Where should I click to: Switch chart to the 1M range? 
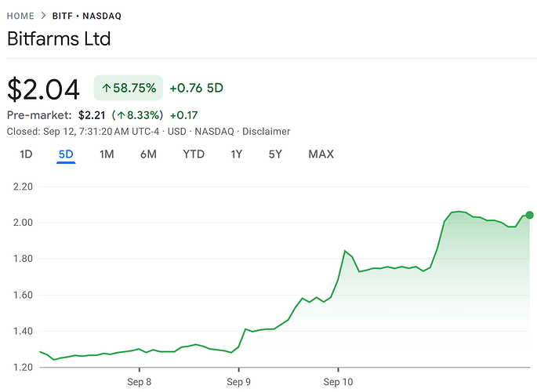pyautogui.click(x=107, y=154)
